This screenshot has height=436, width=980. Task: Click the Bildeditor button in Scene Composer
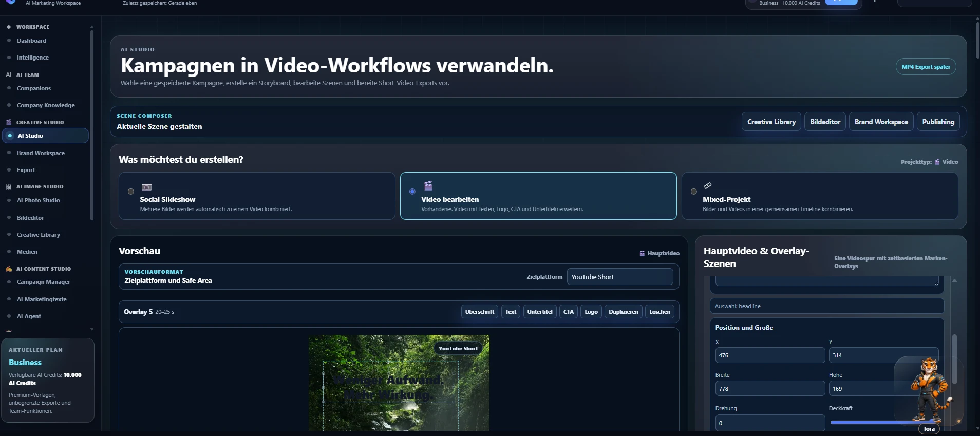coord(825,122)
